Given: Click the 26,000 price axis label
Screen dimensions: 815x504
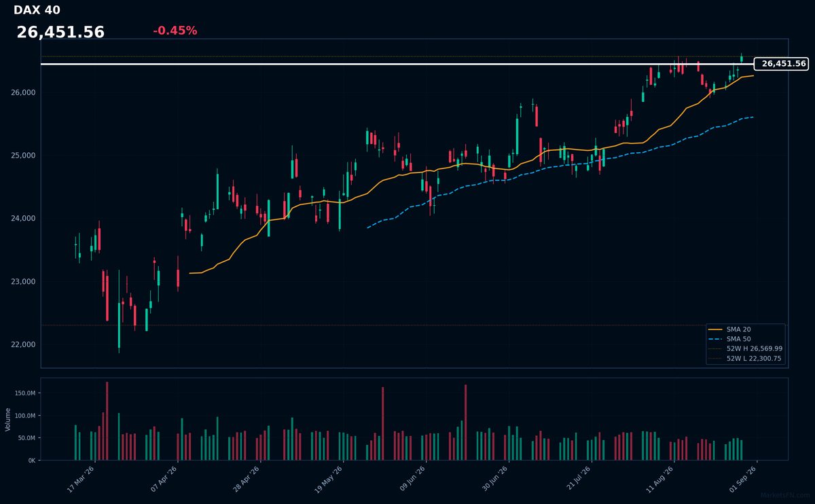Looking at the screenshot, I should 24,92.
